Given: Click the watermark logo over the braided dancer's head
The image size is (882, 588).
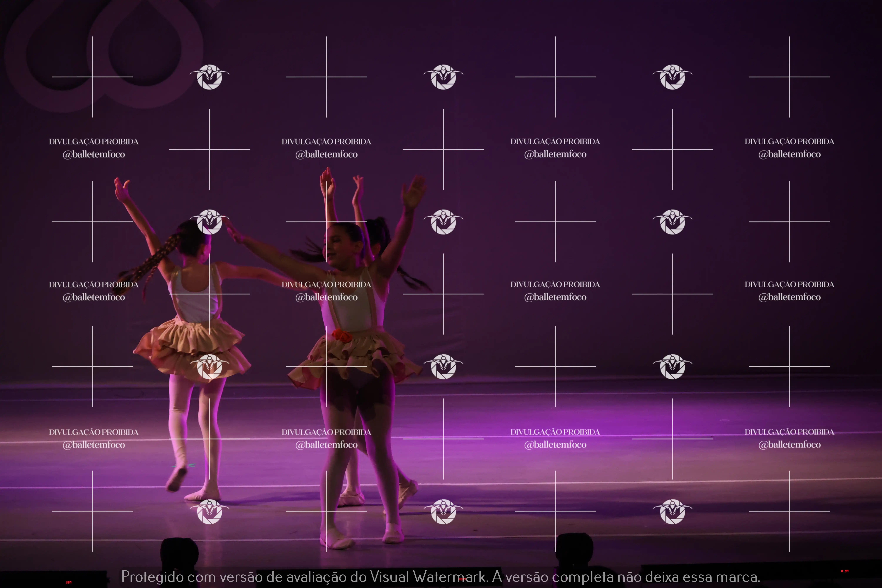Looking at the screenshot, I should coord(209,222).
